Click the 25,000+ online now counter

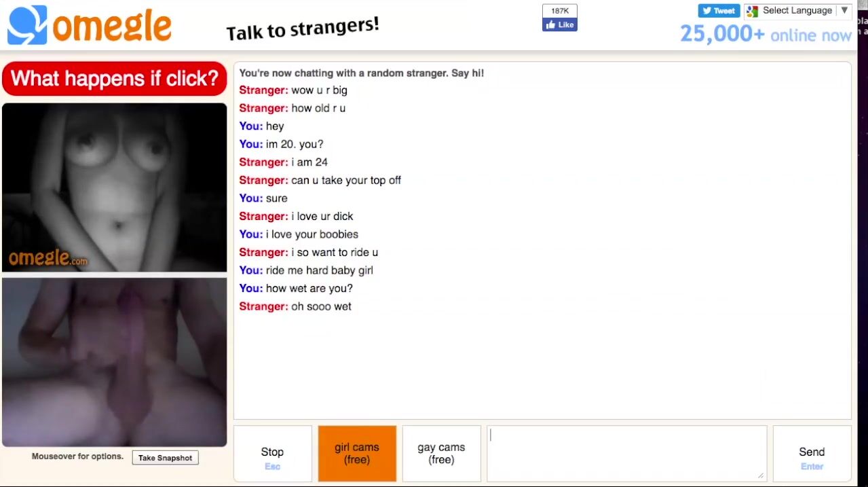(x=766, y=34)
